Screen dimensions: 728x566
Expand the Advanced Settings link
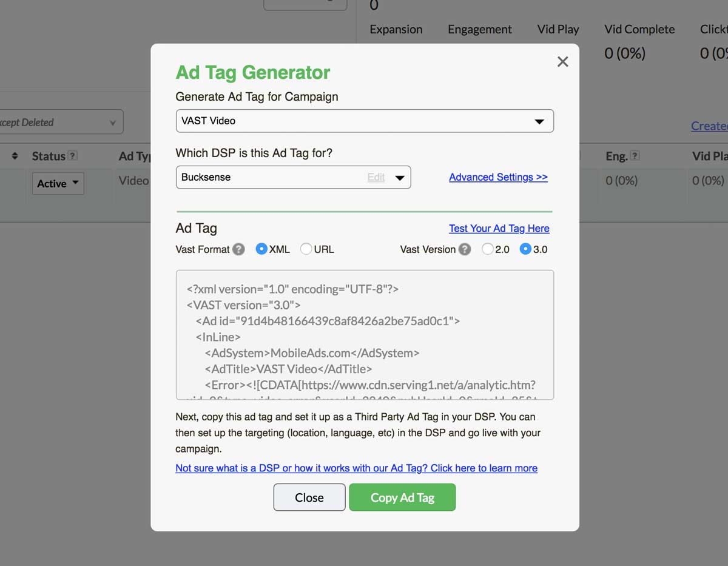pyautogui.click(x=498, y=177)
